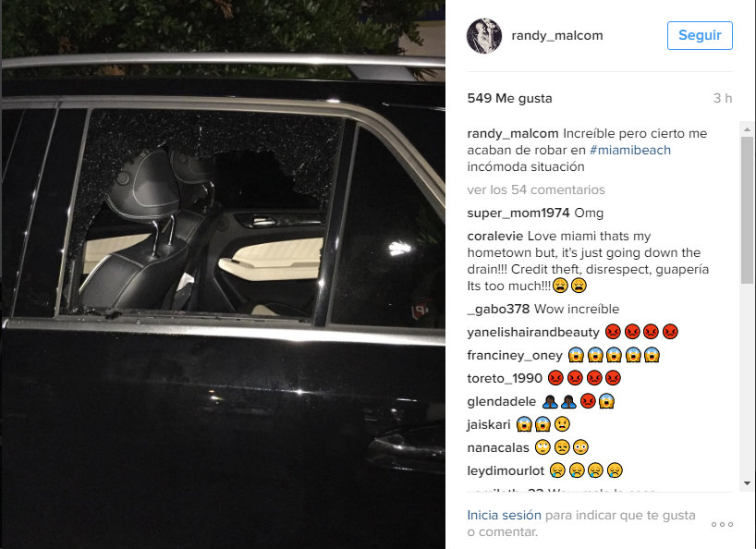The image size is (756, 549).
Task: Open randy_malcom profile avatar picture
Action: coord(484,36)
